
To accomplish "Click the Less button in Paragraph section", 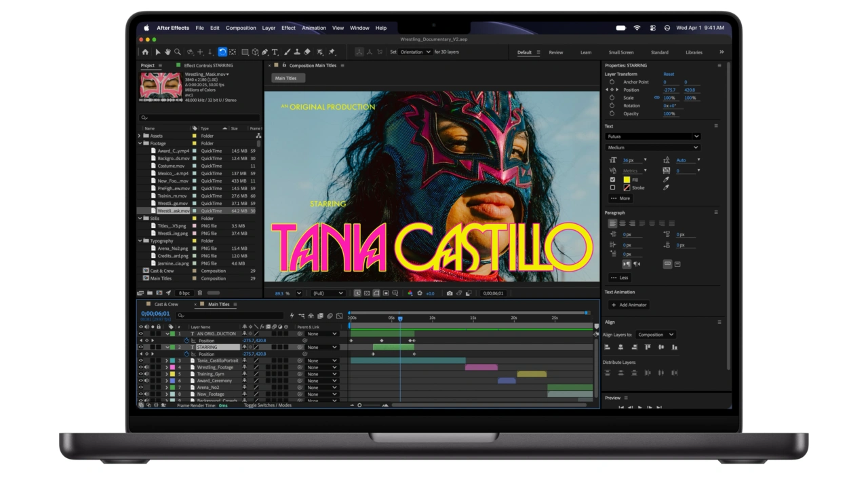I will tap(620, 278).
